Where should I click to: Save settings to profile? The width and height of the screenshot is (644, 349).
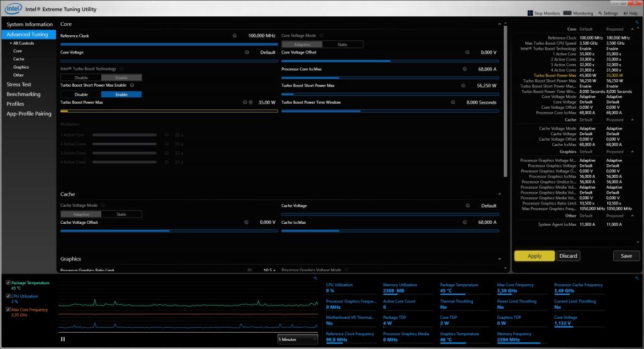tap(626, 256)
